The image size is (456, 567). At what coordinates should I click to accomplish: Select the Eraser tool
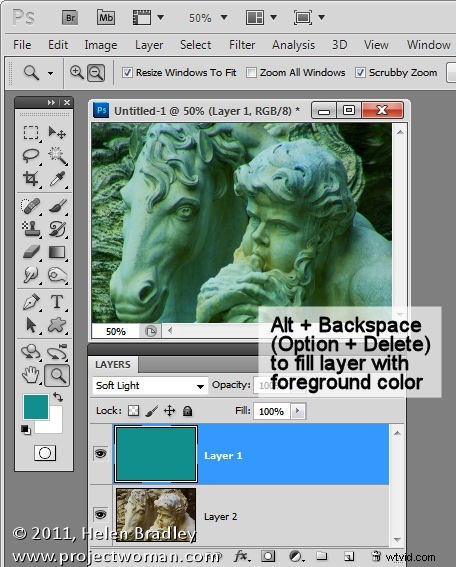pyautogui.click(x=31, y=252)
